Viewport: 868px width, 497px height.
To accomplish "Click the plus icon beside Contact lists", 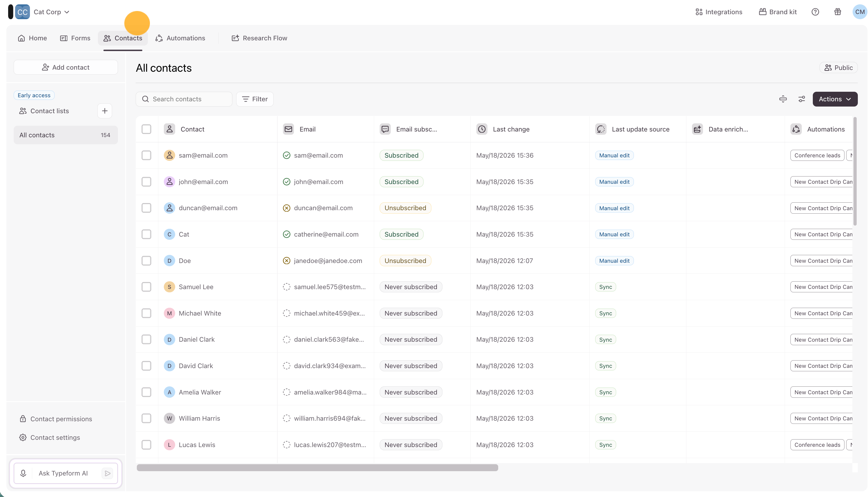I will pos(105,111).
